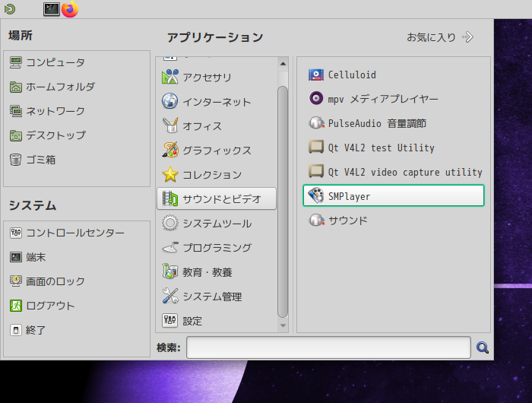Click the ゴミ箱 text label

41,160
